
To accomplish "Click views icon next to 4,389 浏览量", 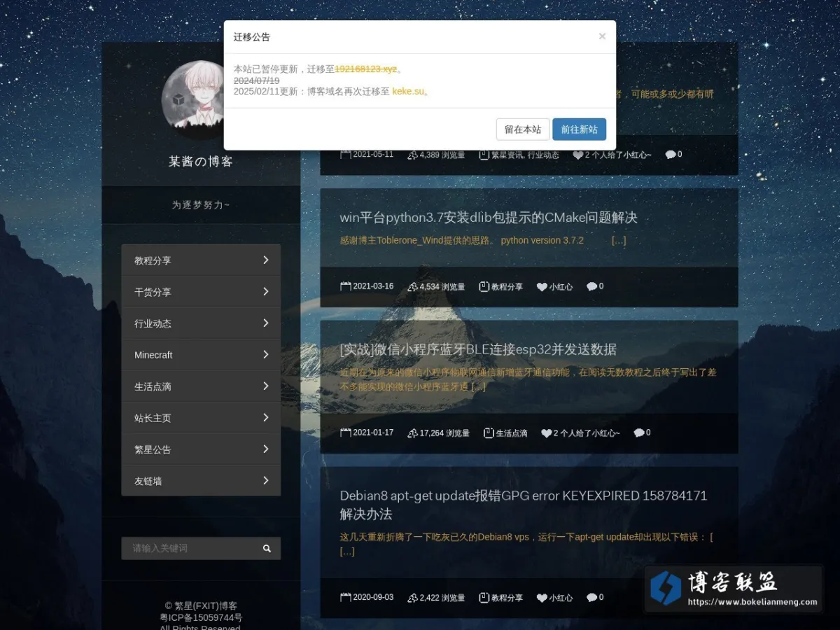I will click(x=412, y=155).
